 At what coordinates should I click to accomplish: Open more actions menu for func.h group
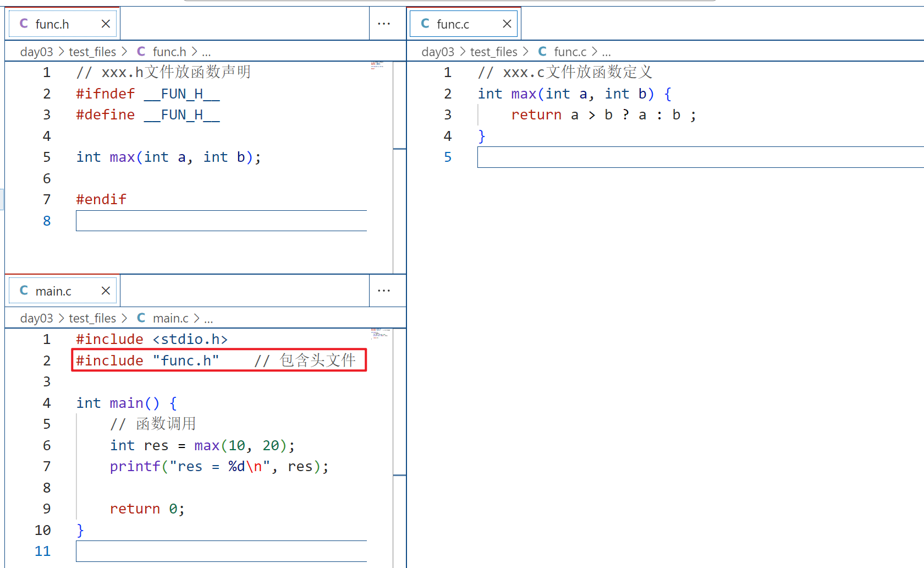pyautogui.click(x=384, y=24)
